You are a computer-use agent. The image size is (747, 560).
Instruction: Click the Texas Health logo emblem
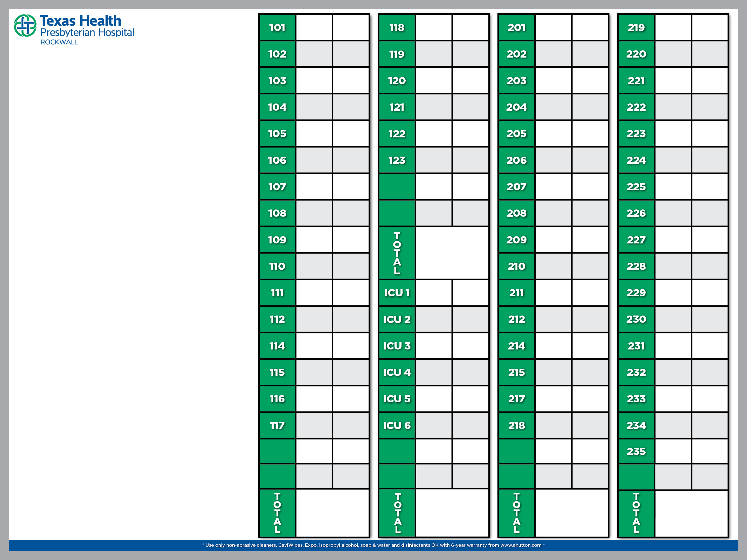(x=25, y=25)
